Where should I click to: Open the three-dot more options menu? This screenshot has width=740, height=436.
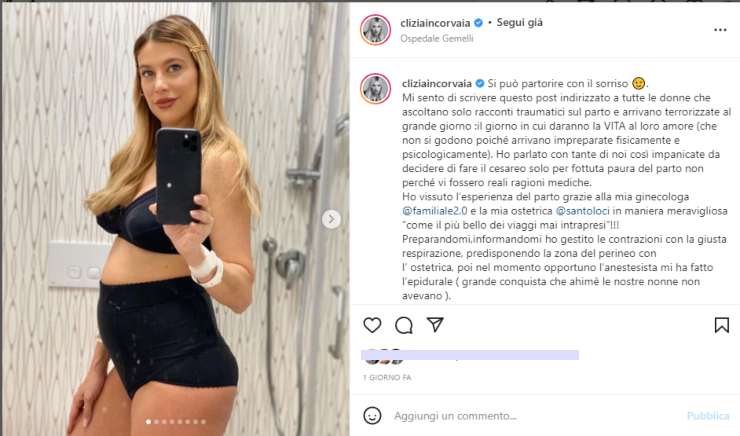click(720, 30)
